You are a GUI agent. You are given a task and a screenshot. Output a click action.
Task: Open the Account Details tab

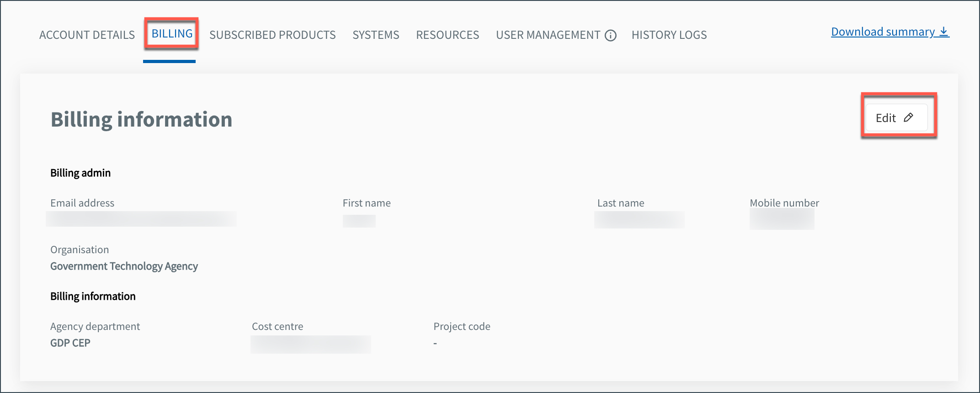click(x=87, y=35)
